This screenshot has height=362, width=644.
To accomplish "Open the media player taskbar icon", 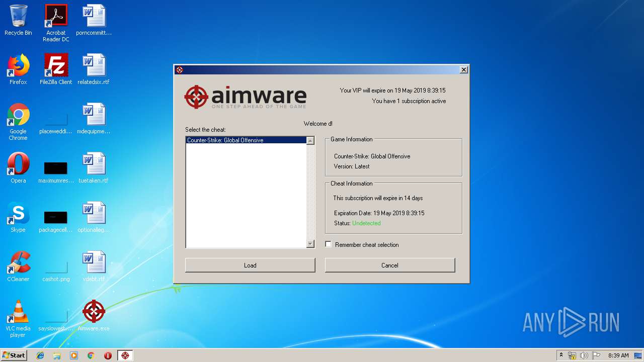I will coord(74,355).
